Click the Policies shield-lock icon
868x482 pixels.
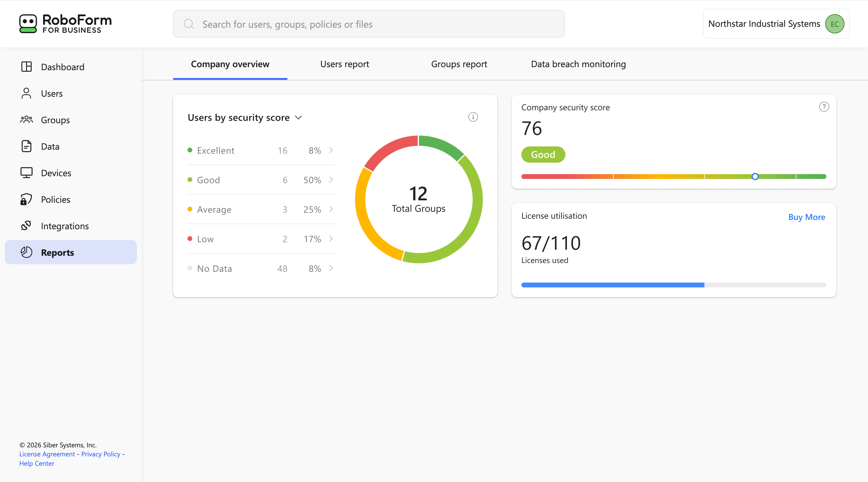click(x=26, y=199)
